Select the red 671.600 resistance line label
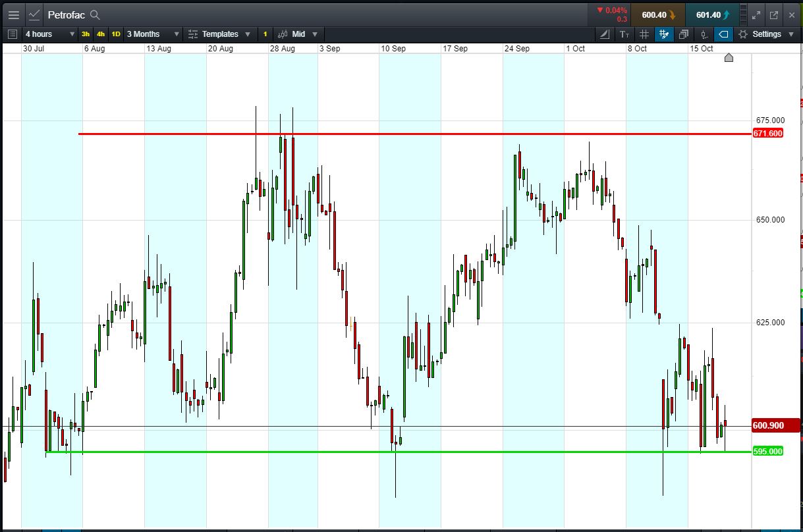The width and height of the screenshot is (803, 532). coord(768,134)
